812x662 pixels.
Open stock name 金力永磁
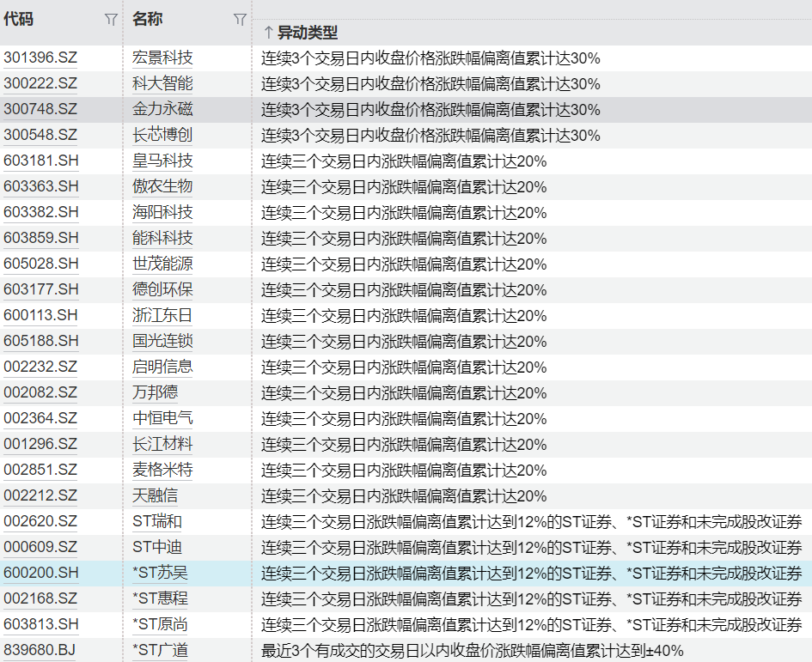point(162,109)
